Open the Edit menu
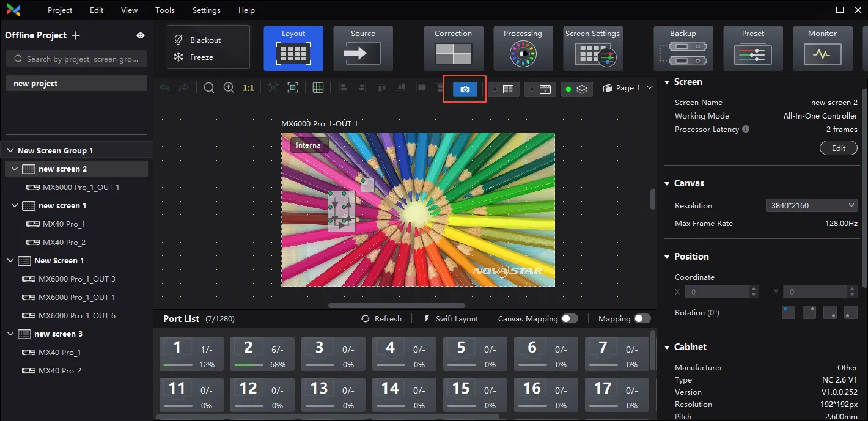The width and height of the screenshot is (868, 421). [x=97, y=10]
